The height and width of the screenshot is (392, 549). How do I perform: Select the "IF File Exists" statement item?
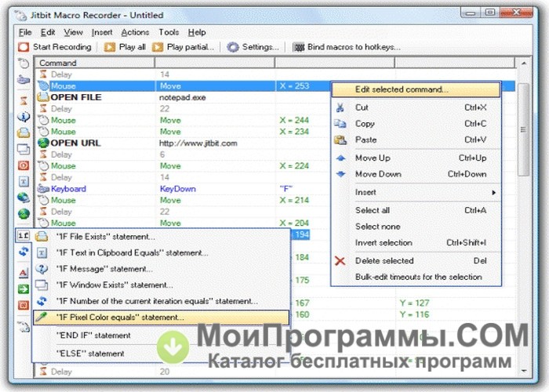161,237
